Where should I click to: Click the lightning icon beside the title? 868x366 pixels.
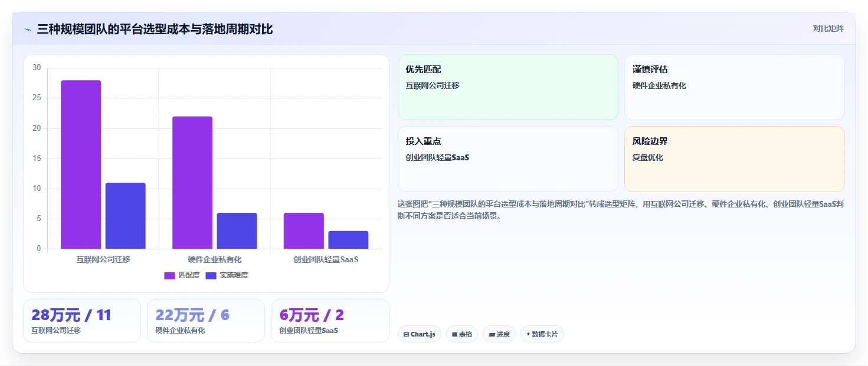point(28,29)
